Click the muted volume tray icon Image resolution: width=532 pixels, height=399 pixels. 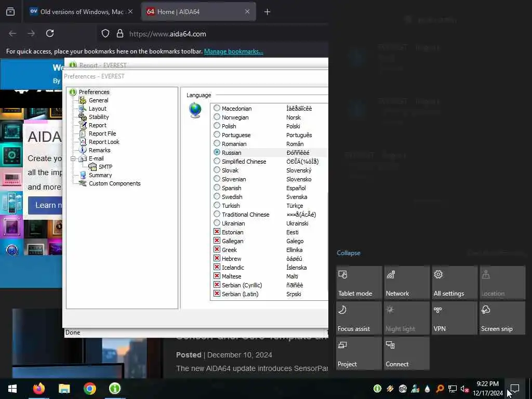coord(464,389)
